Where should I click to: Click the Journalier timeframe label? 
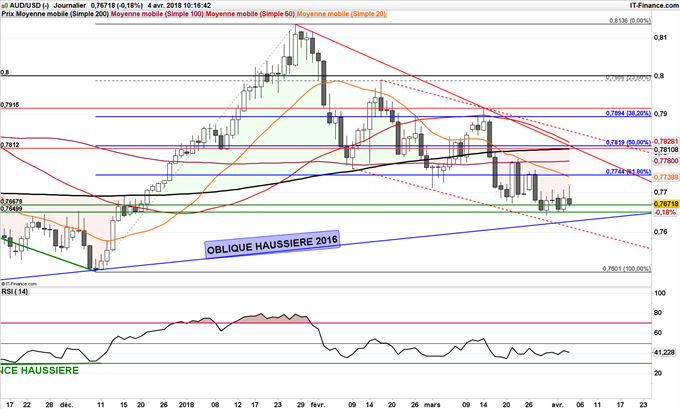tap(70, 6)
